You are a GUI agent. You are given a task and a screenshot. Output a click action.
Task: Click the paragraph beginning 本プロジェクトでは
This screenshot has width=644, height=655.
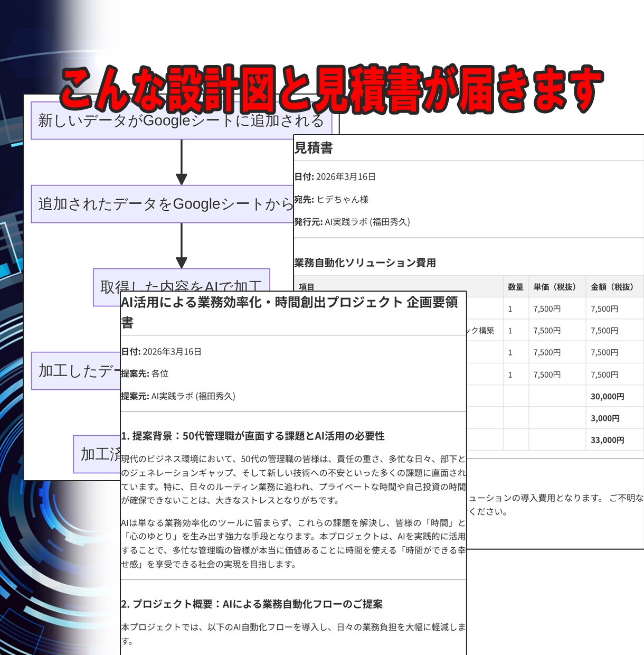[293, 634]
